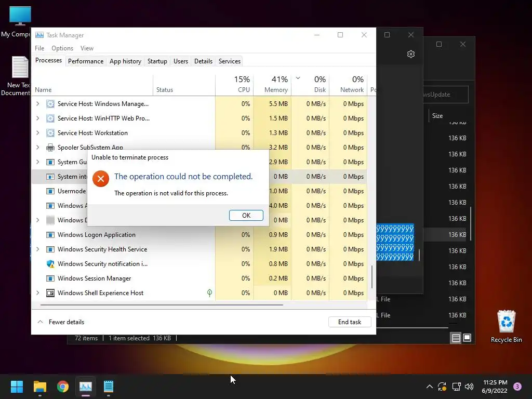
Task: Select the Windows Session Manager row
Action: [199, 278]
